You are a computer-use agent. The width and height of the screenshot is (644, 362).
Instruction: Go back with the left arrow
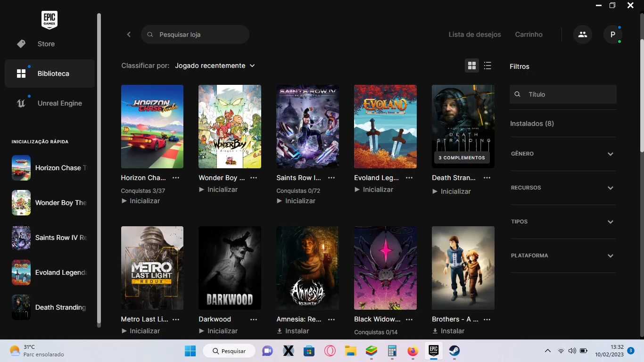(x=129, y=34)
